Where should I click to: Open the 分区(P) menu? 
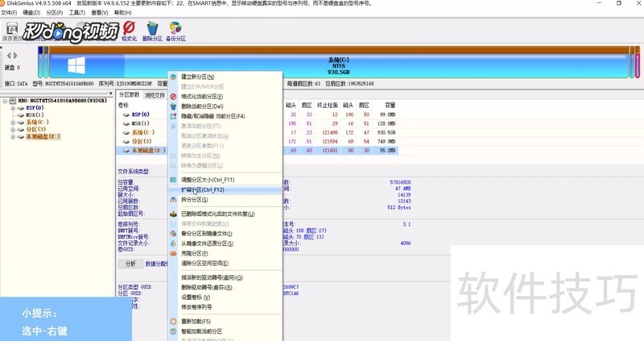point(55,13)
